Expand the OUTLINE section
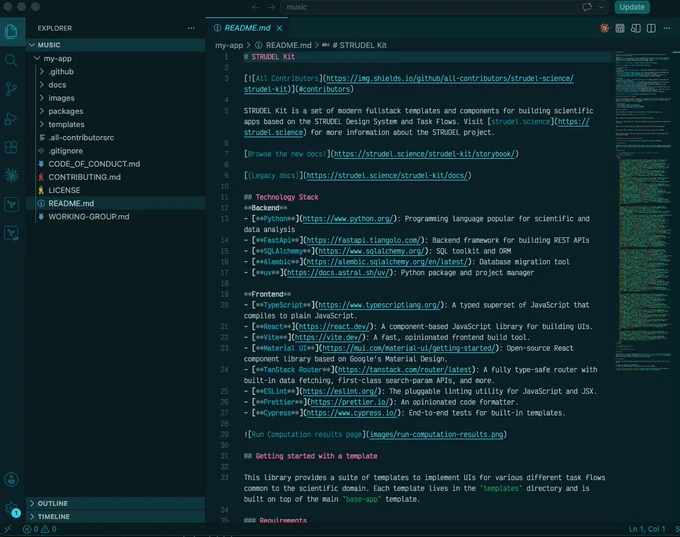 tap(115, 503)
